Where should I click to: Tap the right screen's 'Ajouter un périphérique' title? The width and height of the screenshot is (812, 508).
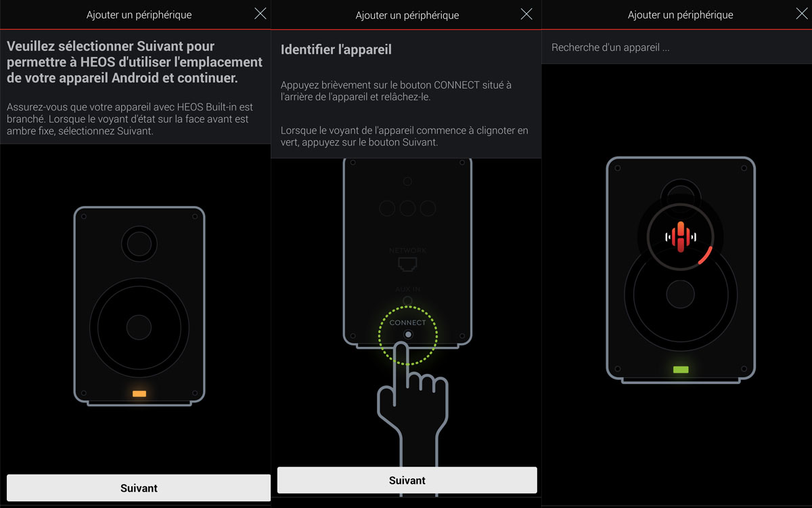point(680,14)
